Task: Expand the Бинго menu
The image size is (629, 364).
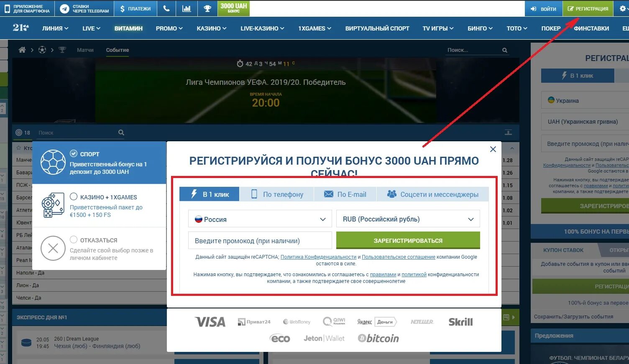Action: tap(480, 28)
